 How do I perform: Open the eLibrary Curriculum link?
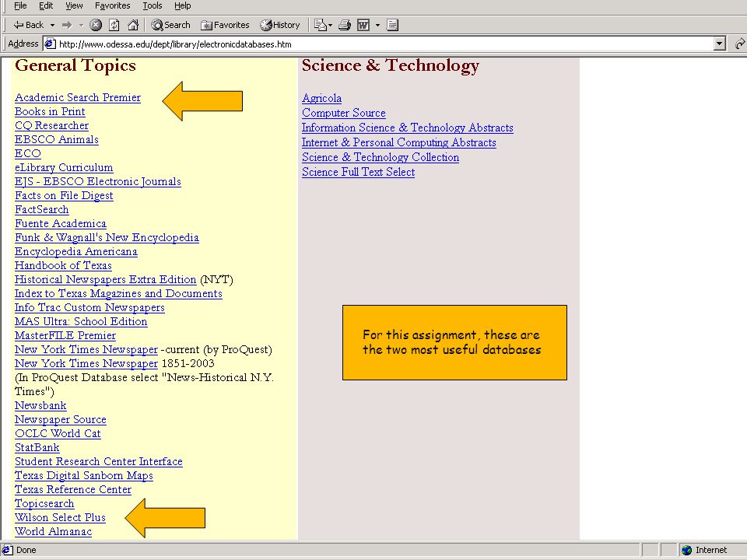(64, 168)
